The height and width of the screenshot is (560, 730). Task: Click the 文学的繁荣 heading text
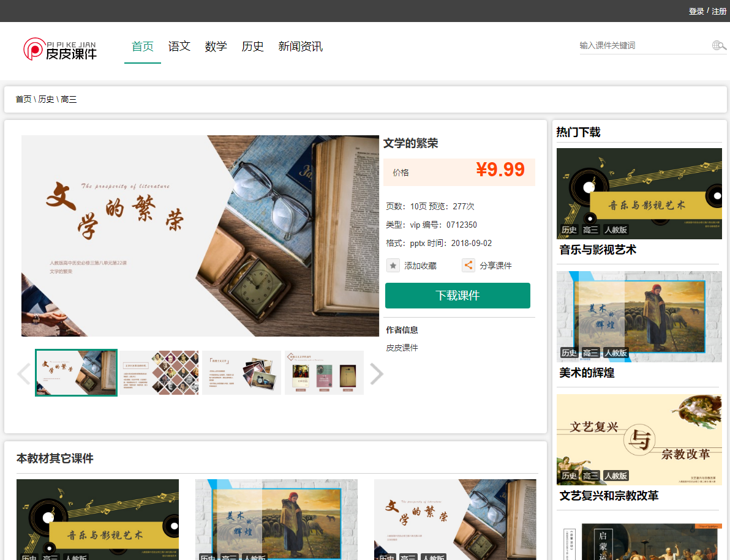pos(410,143)
